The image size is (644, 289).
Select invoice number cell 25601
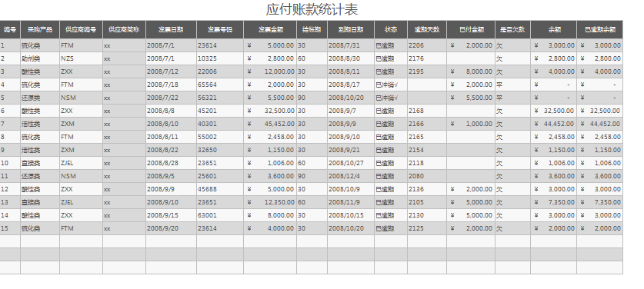click(x=220, y=177)
